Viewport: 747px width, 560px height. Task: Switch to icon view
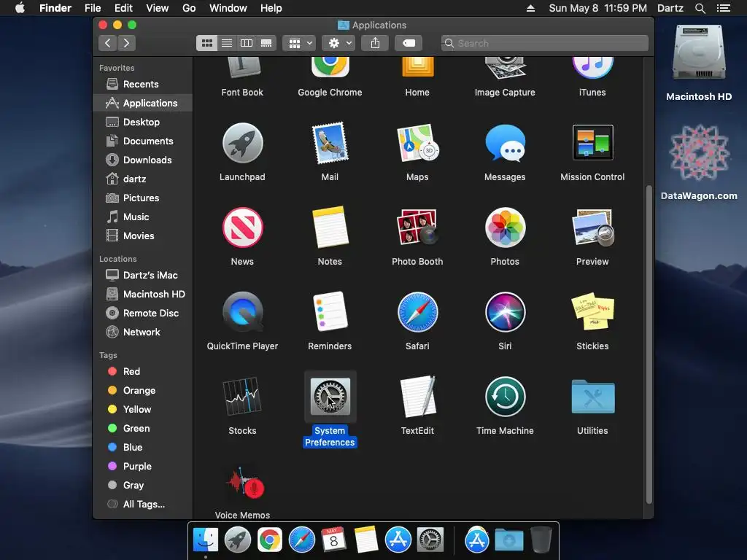click(x=206, y=43)
